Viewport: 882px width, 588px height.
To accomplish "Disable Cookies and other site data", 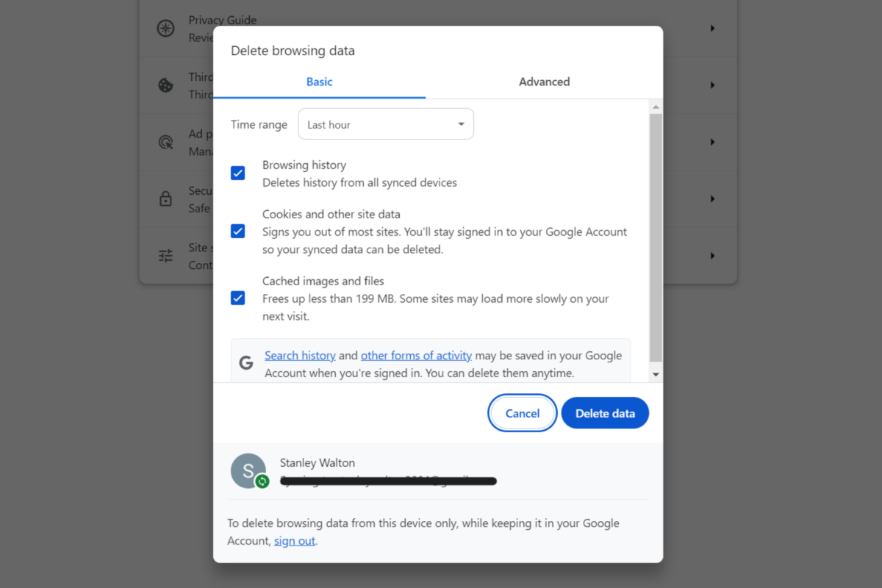I will pyautogui.click(x=237, y=231).
